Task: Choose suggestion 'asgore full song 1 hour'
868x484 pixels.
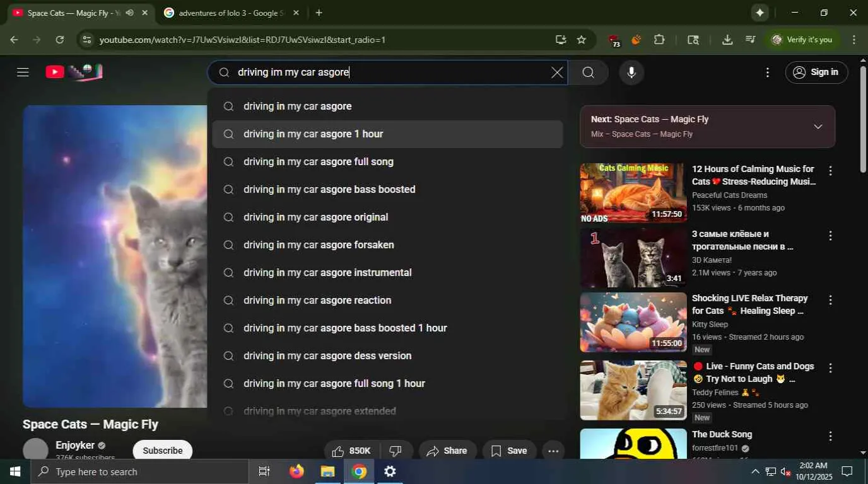Action: pos(387,384)
